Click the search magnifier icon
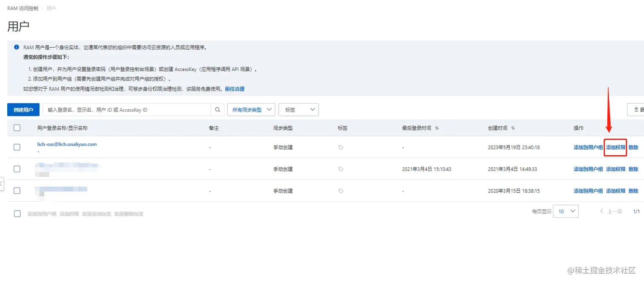The width and height of the screenshot is (644, 283). coord(217,110)
